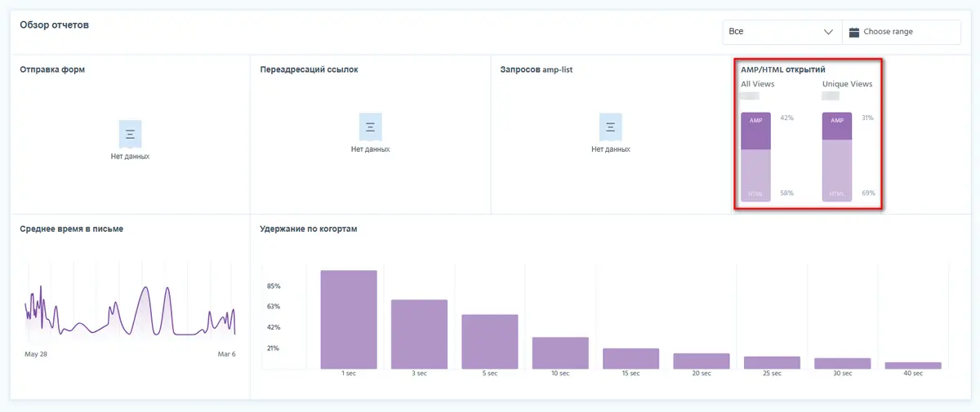Open the Choose range date picker
The image size is (980, 412).
(901, 32)
